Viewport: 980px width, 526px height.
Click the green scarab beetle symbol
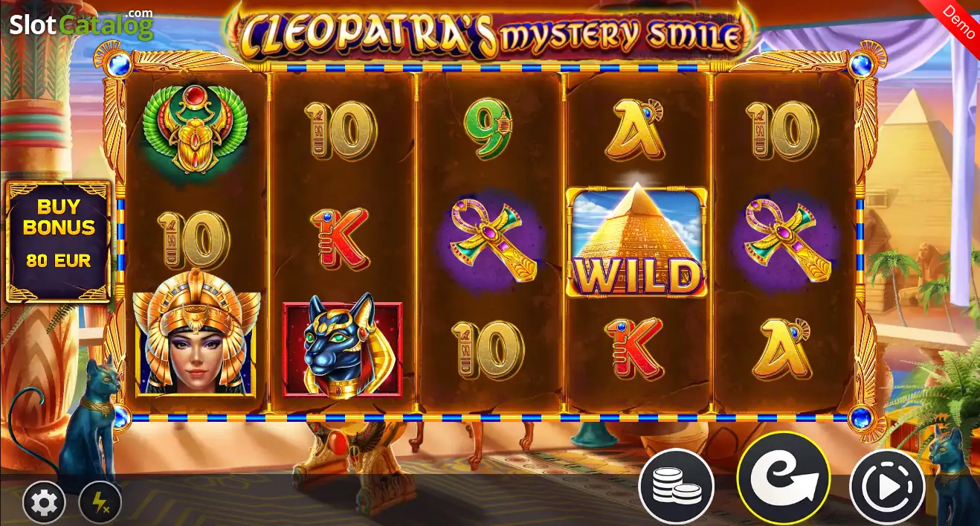[195, 129]
